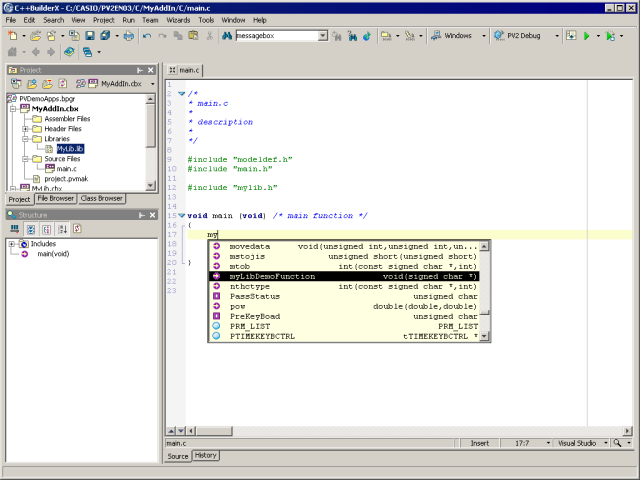Open the MyAddIn.cbx project selector dropdown

click(153, 84)
